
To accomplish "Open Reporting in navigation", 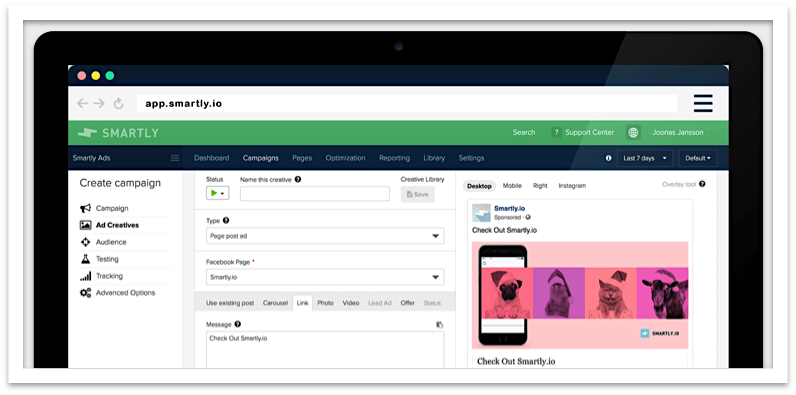I will [394, 158].
